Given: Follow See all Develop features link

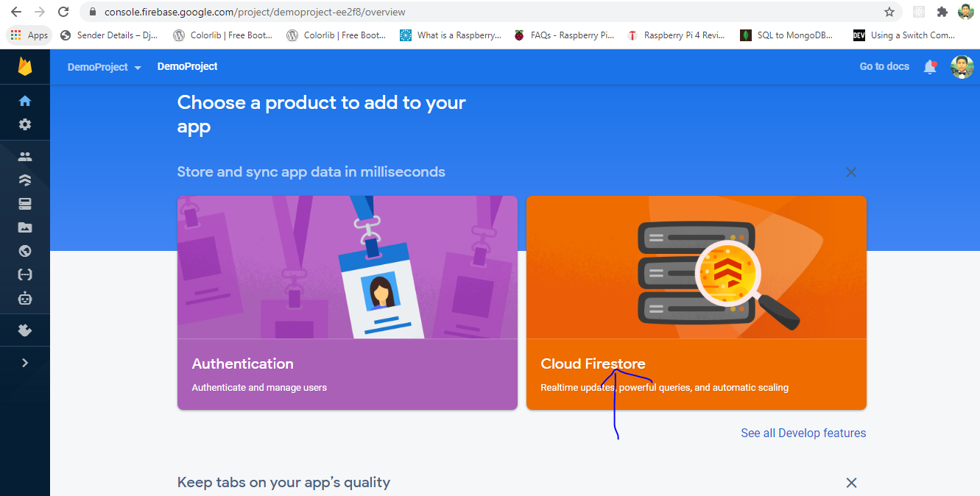Looking at the screenshot, I should pyautogui.click(x=803, y=433).
